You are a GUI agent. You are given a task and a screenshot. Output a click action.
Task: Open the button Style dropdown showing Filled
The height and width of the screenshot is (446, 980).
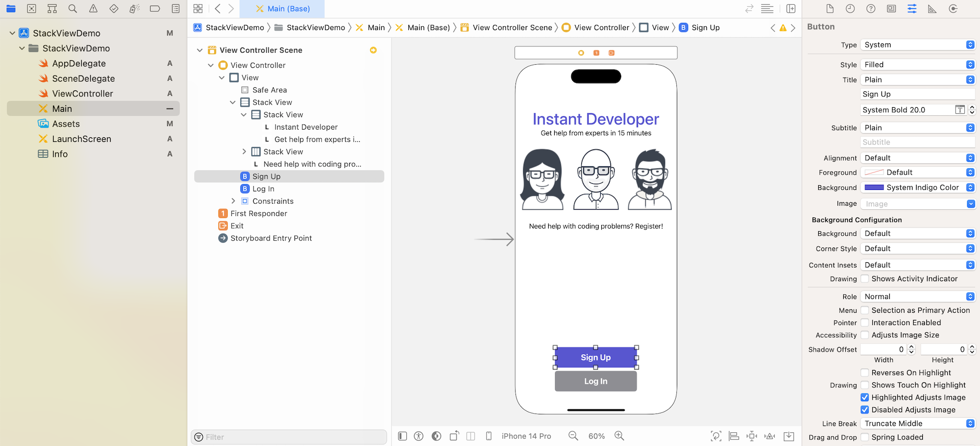coord(917,65)
